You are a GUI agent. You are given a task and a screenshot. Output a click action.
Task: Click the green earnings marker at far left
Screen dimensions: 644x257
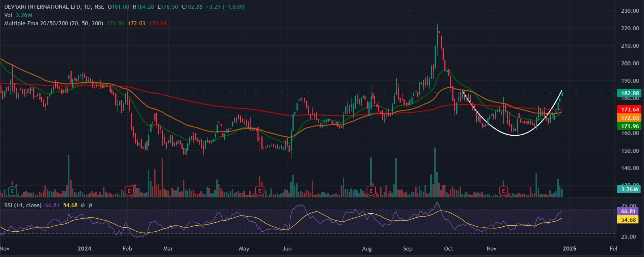click(x=13, y=191)
